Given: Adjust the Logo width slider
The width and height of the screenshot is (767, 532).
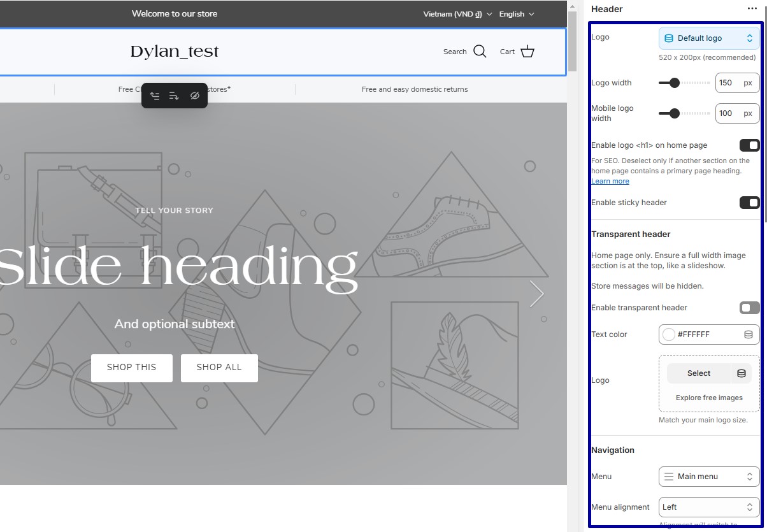Looking at the screenshot, I should click(x=684, y=82).
